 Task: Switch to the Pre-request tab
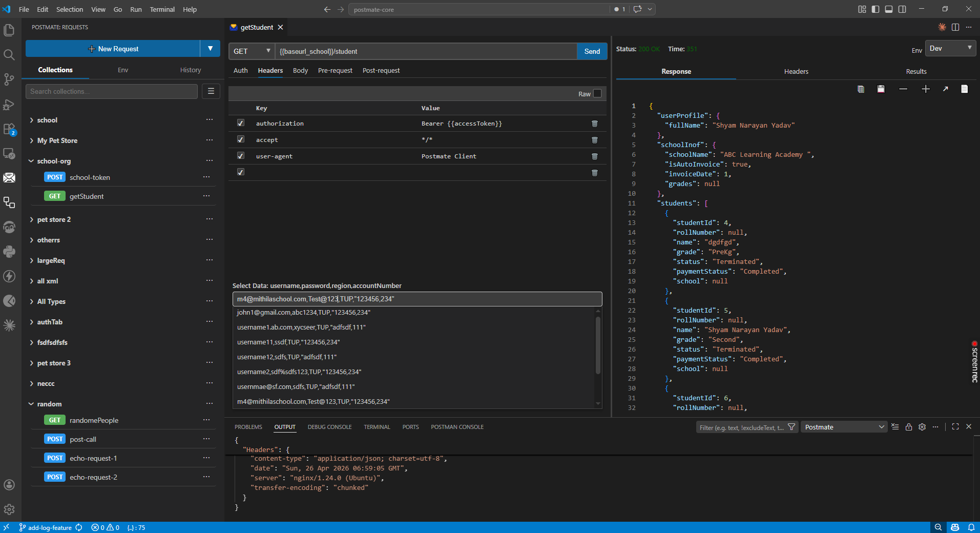coord(335,70)
